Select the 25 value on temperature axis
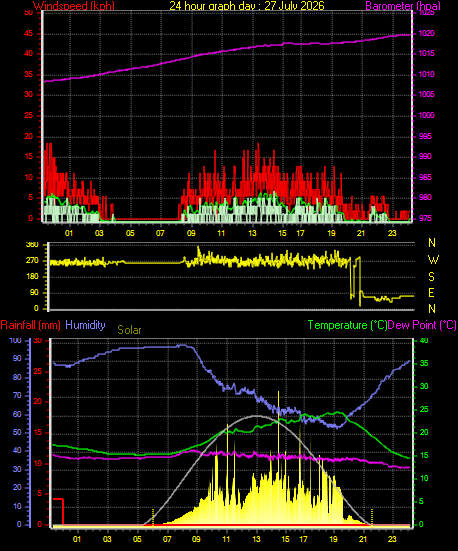Screen dimensions: 458x551 424,410
